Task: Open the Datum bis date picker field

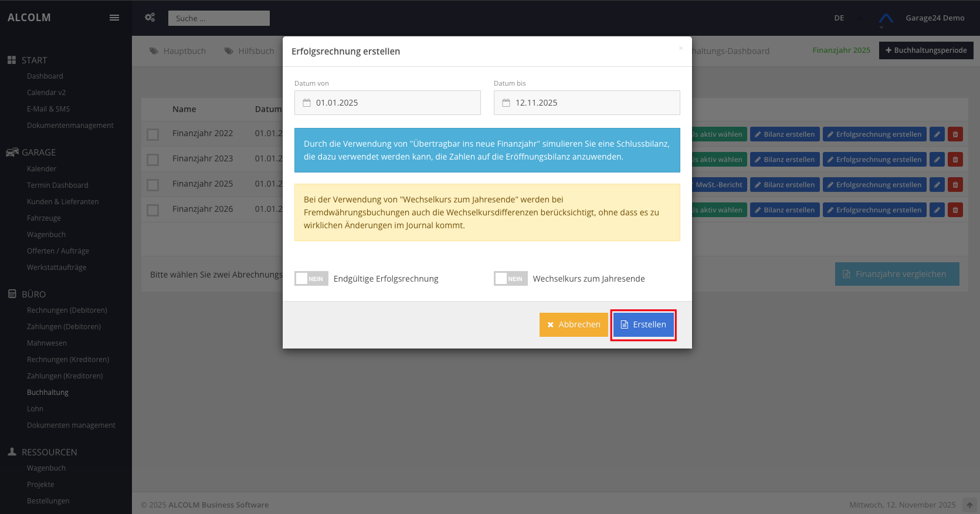Action: point(586,103)
